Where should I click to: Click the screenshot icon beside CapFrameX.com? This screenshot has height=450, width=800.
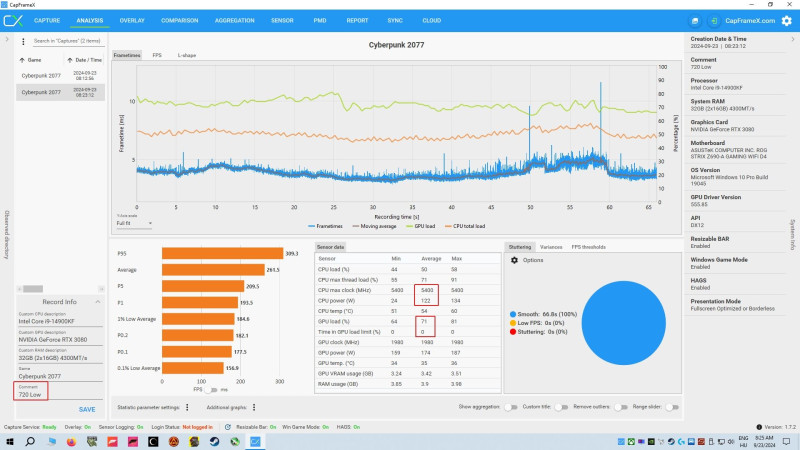click(695, 21)
